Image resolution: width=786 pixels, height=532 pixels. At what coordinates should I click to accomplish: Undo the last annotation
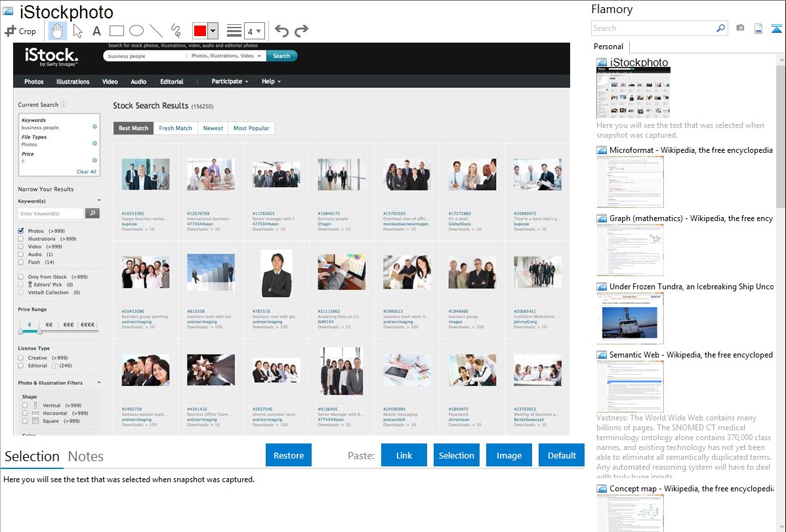[281, 31]
